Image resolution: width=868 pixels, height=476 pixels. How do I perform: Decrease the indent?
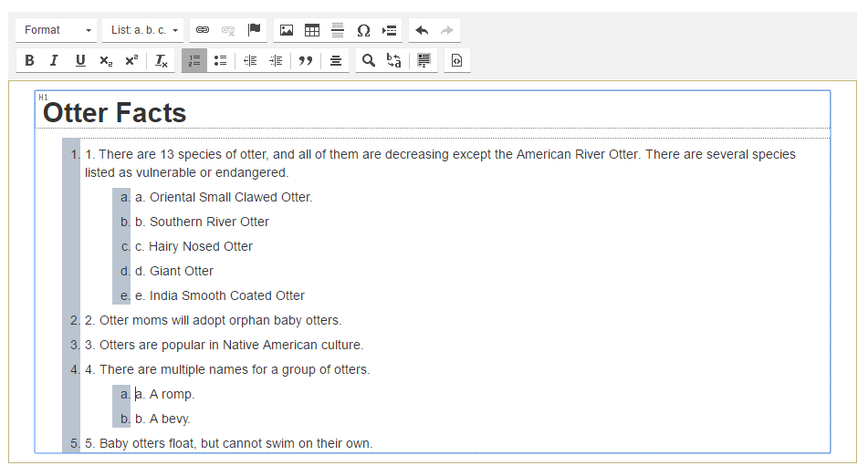tap(250, 61)
